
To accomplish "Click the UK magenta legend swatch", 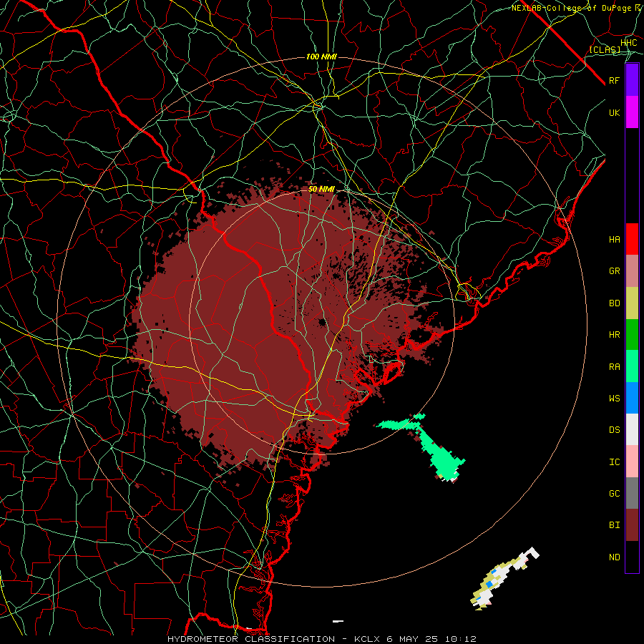I will [x=632, y=112].
